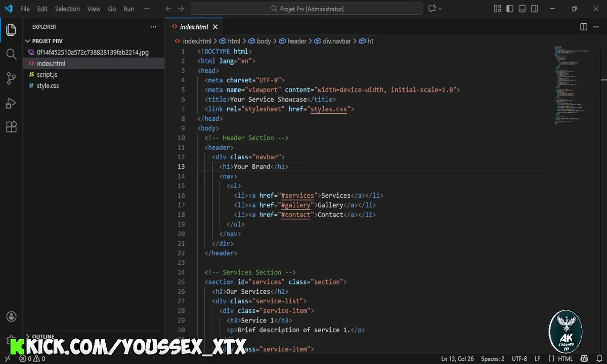The height and width of the screenshot is (364, 607).
Task: Open the Explorer view in activity bar
Action: (11, 30)
